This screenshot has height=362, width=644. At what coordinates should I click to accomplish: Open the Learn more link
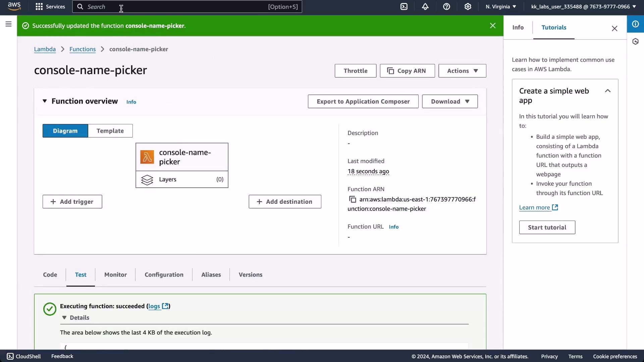pos(534,207)
